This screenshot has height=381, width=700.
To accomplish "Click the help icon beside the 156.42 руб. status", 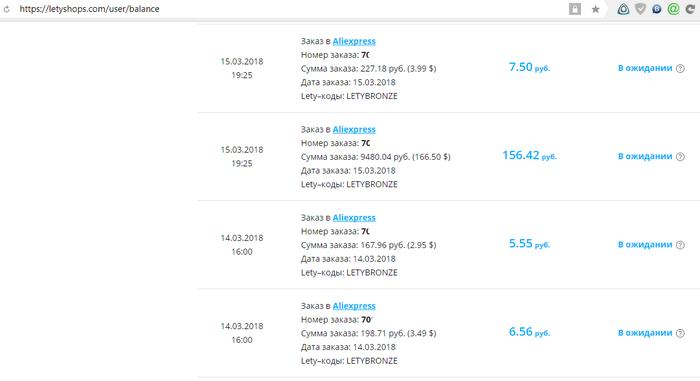I will [x=680, y=156].
